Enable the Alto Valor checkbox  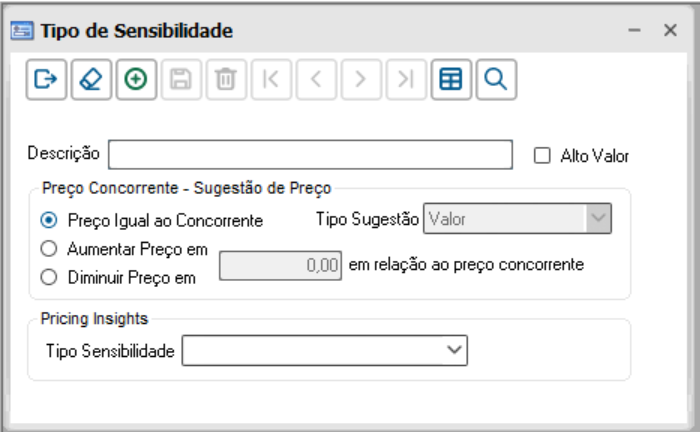pos(543,155)
